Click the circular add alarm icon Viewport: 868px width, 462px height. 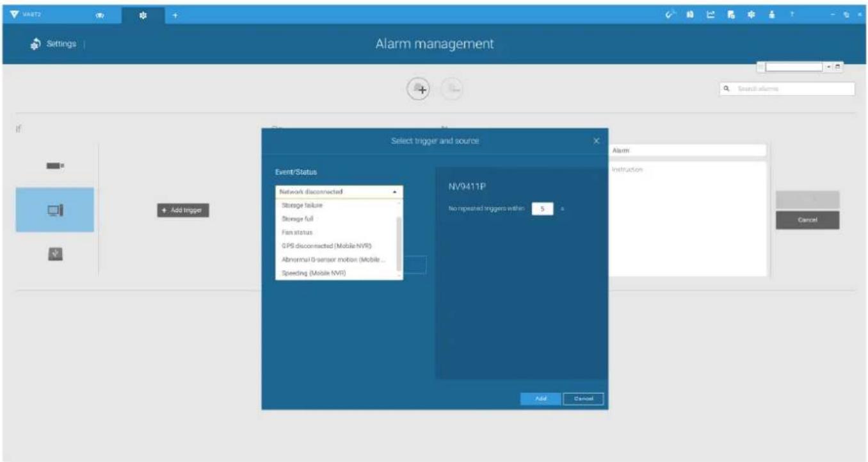(x=419, y=90)
